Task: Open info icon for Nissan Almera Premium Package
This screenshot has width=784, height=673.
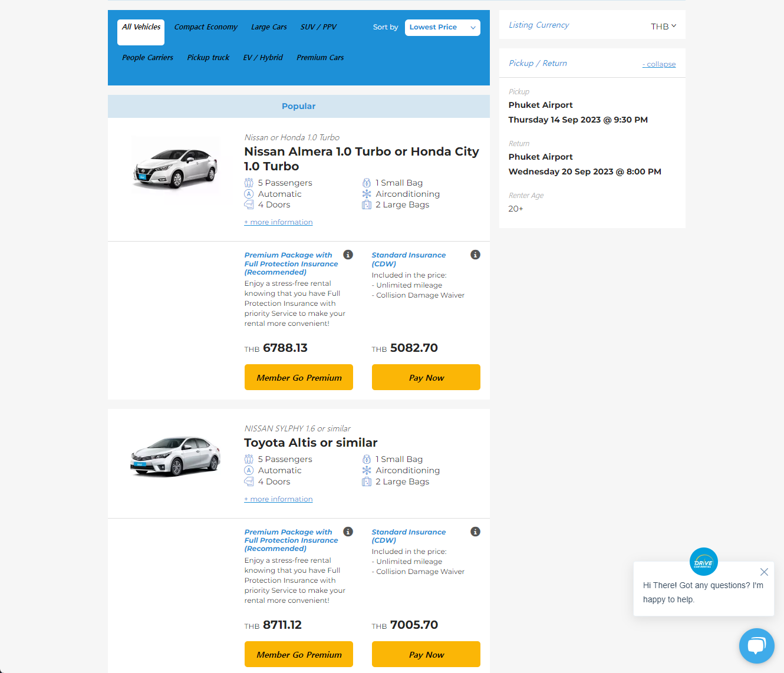Action: 348,255
